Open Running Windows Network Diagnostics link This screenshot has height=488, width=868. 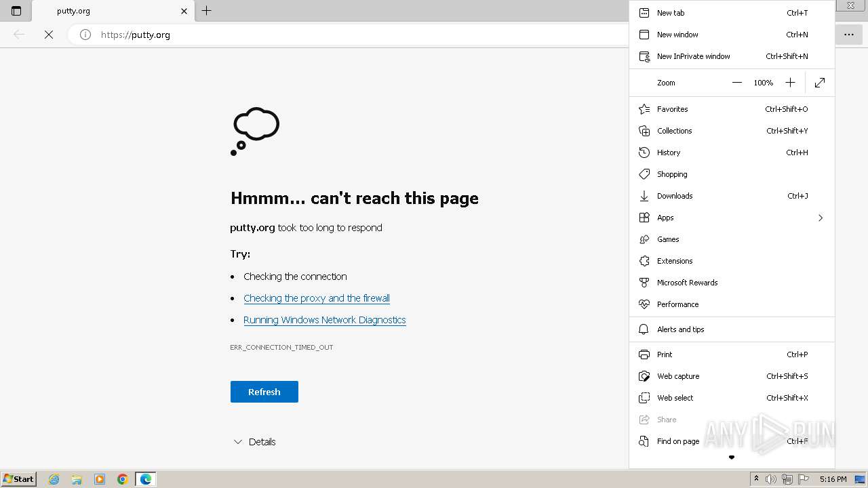coord(325,320)
